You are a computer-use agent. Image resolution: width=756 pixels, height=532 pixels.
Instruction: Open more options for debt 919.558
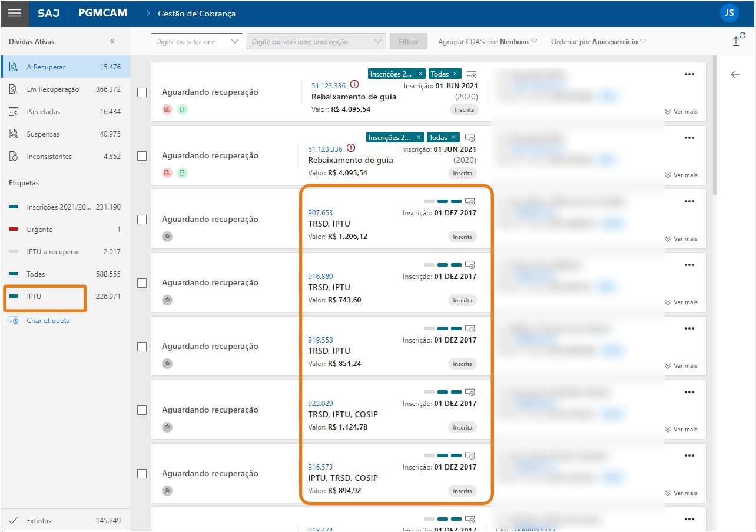coord(689,328)
